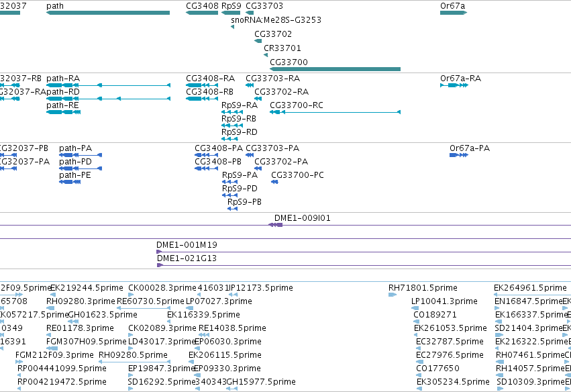Screen dimensions: 571x392
Task: Click the CG33703-PA protein label
Action: coord(272,148)
